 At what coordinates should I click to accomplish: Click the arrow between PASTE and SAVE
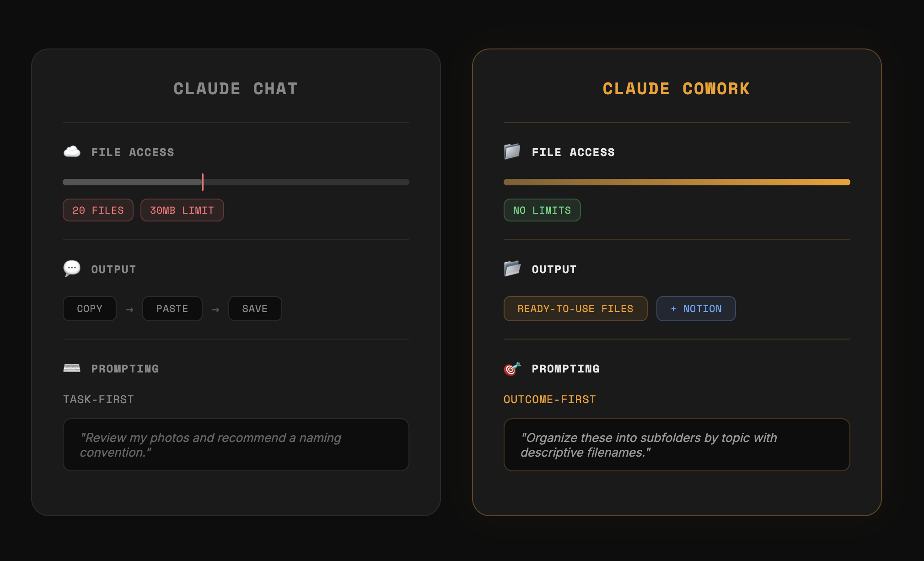(215, 310)
